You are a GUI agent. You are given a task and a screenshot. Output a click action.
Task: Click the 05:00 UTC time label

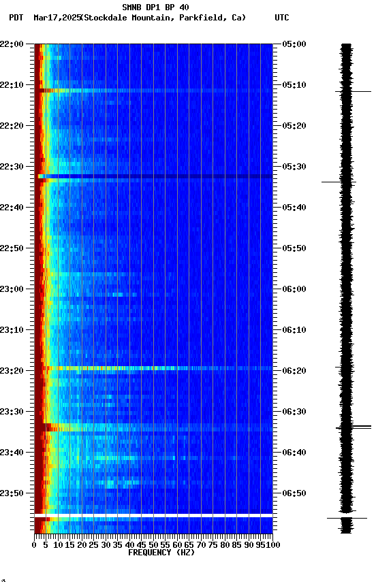294,44
